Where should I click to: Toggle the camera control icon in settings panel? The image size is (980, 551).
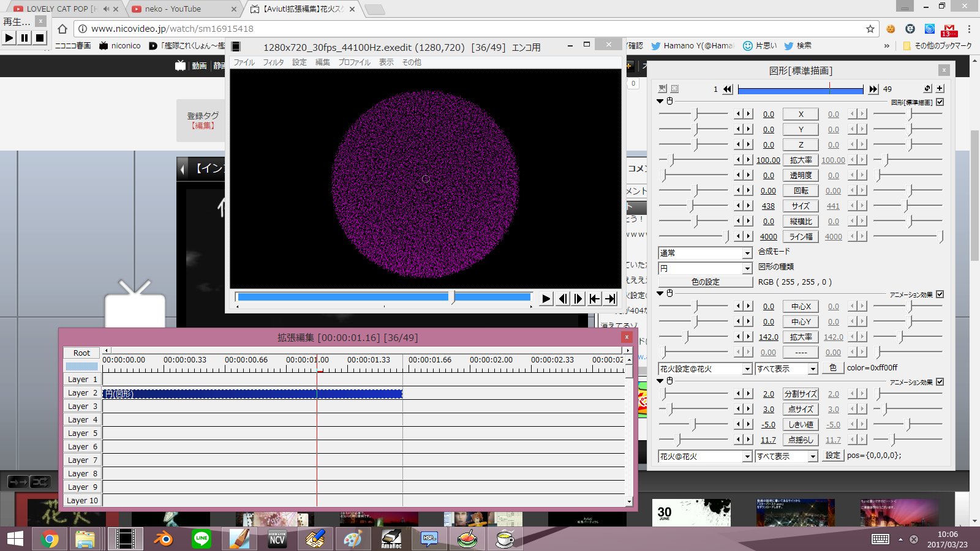(662, 89)
